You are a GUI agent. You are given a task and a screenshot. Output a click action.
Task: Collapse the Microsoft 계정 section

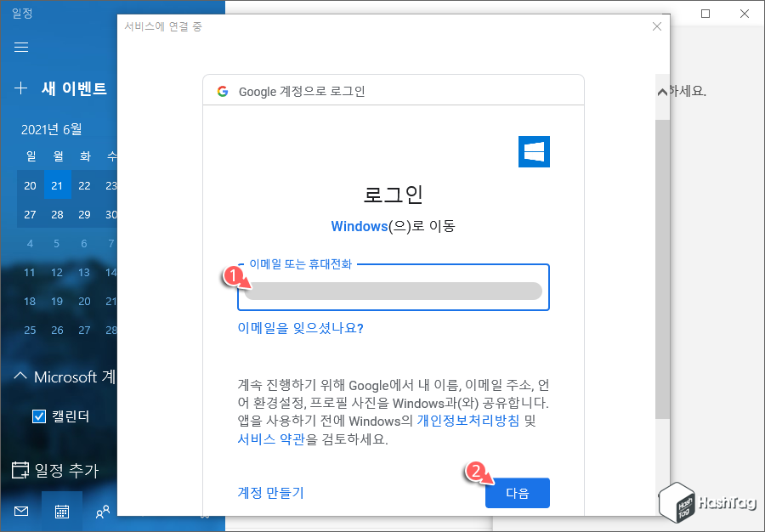(19, 376)
